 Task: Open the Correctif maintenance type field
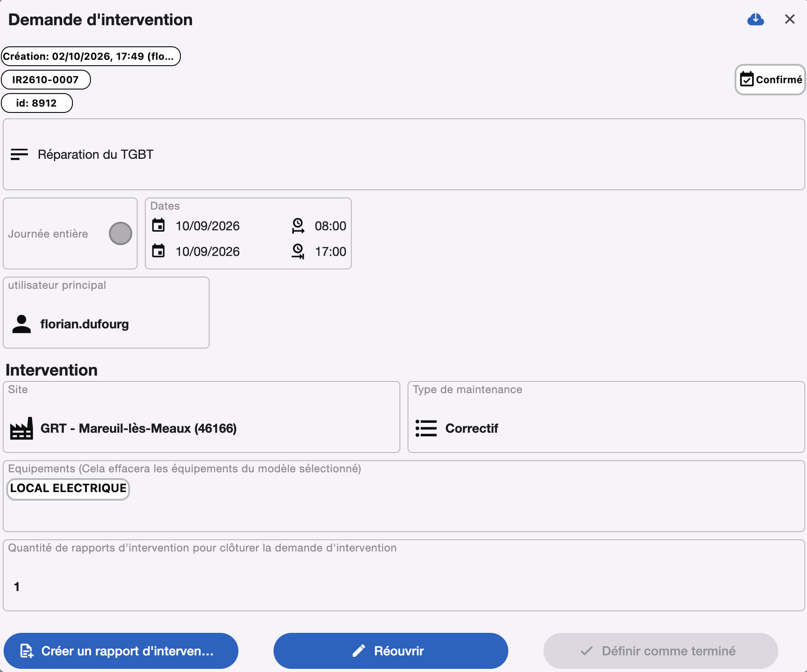606,417
